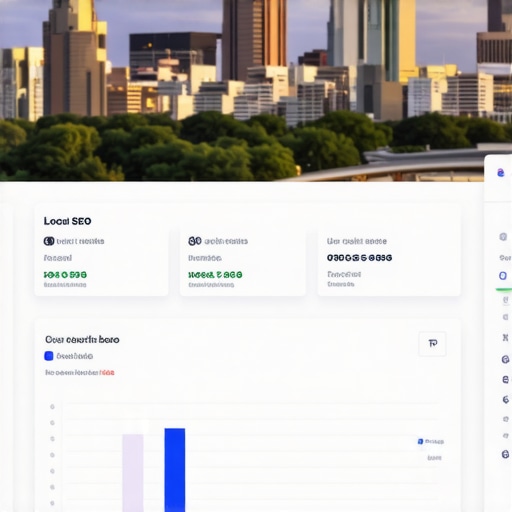Click the red text below the chart legend
This screenshot has width=512, height=512.
[107, 373]
